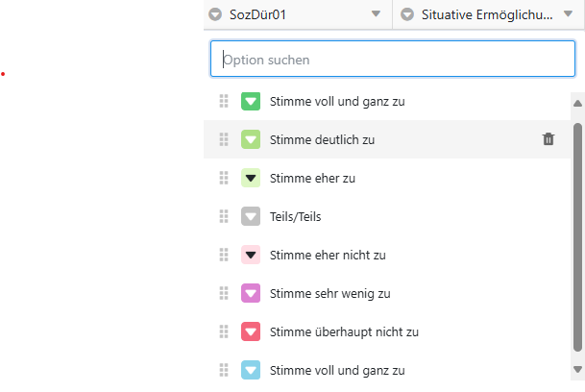
Task: Delete the "Stimme deutlich zu" option via trash icon
Action: point(548,139)
